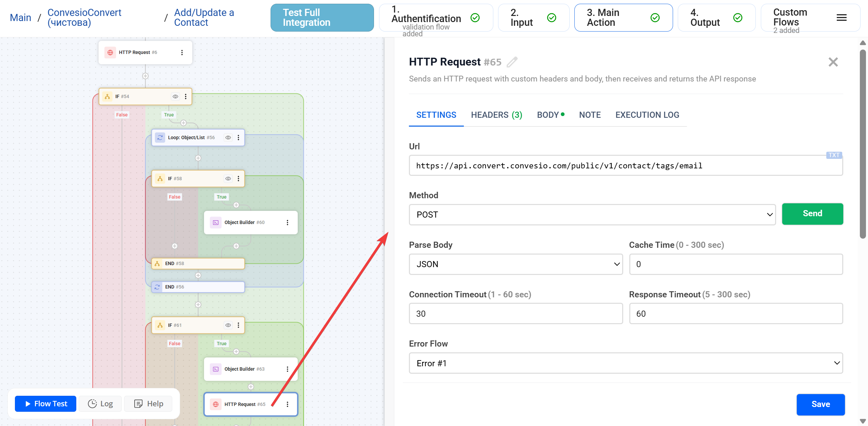Image resolution: width=868 pixels, height=426 pixels.
Task: Click the globe icon on HTTP Request #6 node
Action: [x=110, y=52]
